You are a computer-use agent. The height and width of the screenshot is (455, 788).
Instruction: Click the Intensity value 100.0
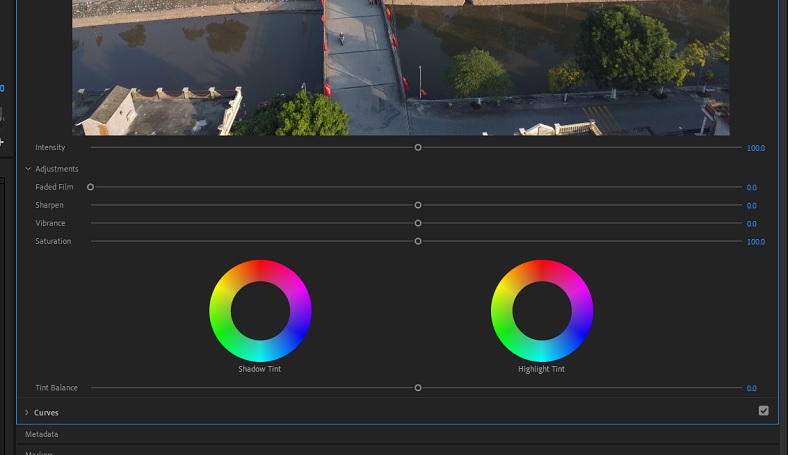[x=755, y=148]
